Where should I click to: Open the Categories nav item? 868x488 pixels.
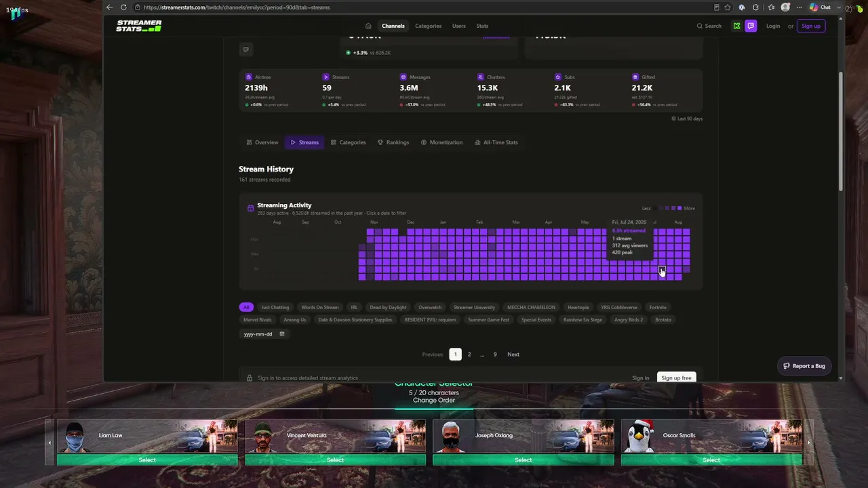click(428, 26)
